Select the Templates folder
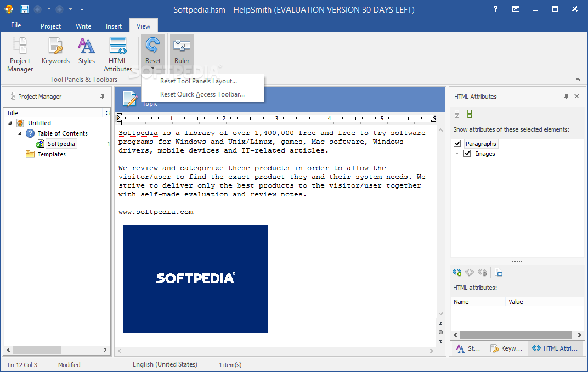The height and width of the screenshot is (372, 588). click(52, 154)
